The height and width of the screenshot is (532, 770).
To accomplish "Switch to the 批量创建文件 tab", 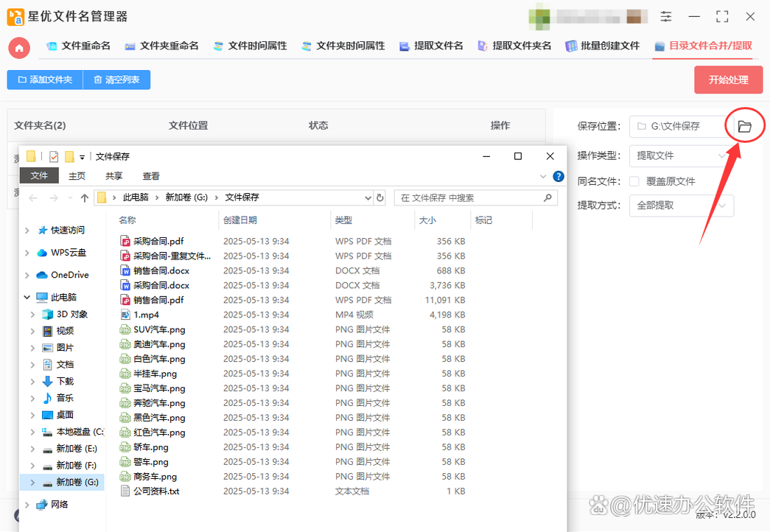I will (x=603, y=46).
